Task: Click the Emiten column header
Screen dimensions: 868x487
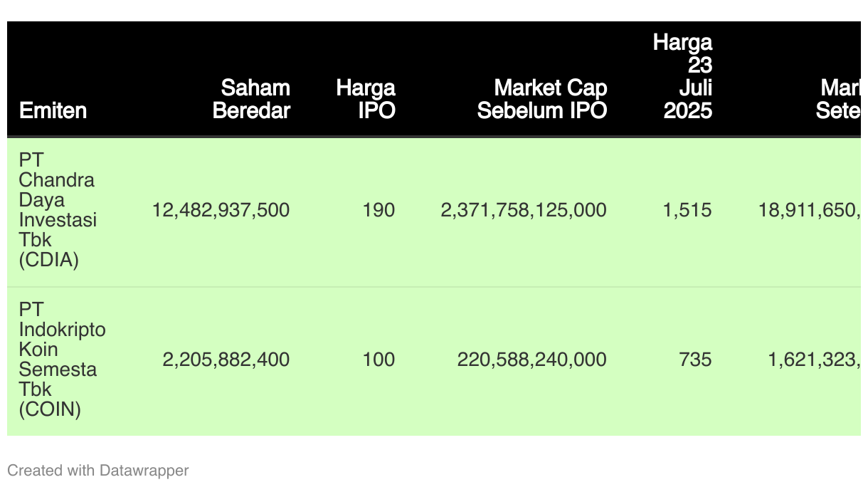Action: pos(53,110)
